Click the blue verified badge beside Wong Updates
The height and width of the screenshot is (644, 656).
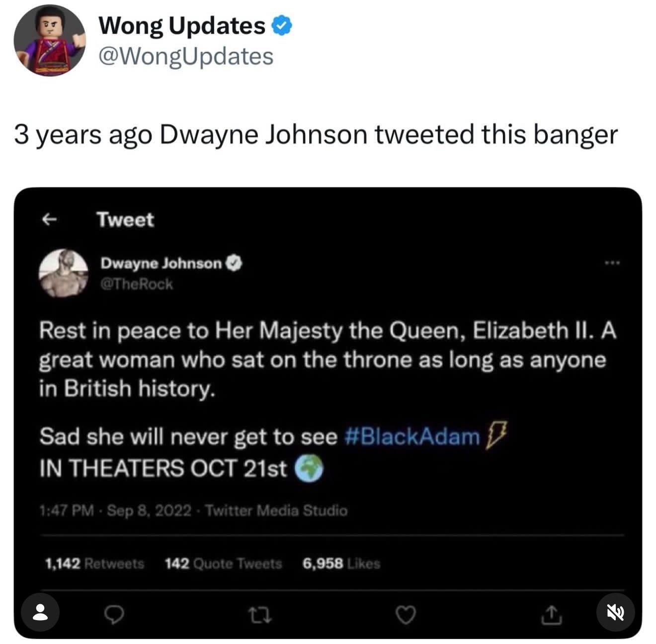coord(282,26)
